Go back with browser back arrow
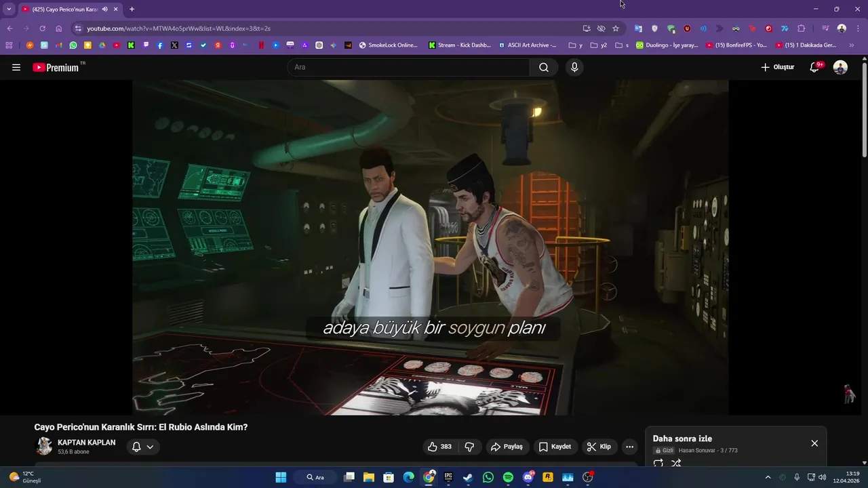The width and height of the screenshot is (868, 488). point(9,28)
